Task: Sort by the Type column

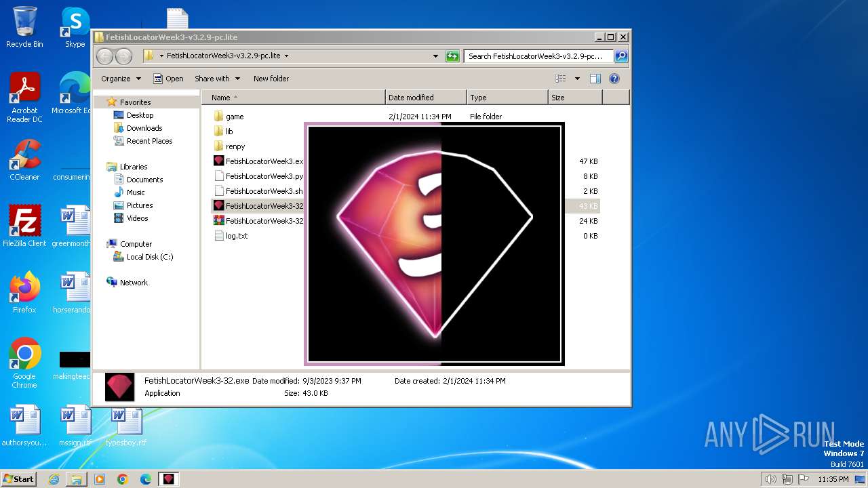Action: [x=507, y=98]
